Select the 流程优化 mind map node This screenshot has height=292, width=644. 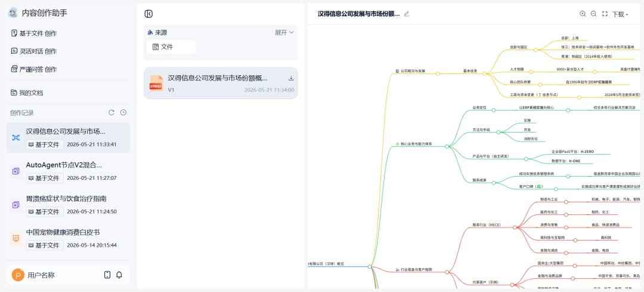tap(531, 139)
